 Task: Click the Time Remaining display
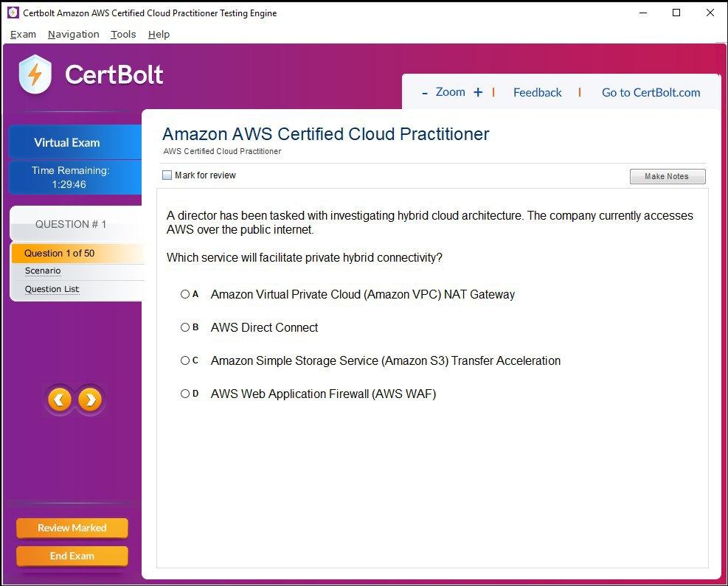75,177
